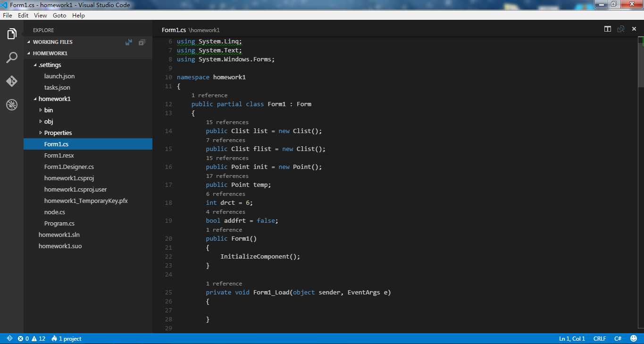This screenshot has height=344, width=644.
Task: Open homework1.csproj.user file
Action: [75, 189]
